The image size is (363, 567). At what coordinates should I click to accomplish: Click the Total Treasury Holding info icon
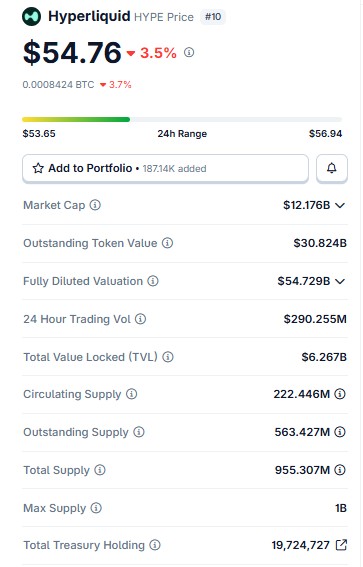pos(155,545)
